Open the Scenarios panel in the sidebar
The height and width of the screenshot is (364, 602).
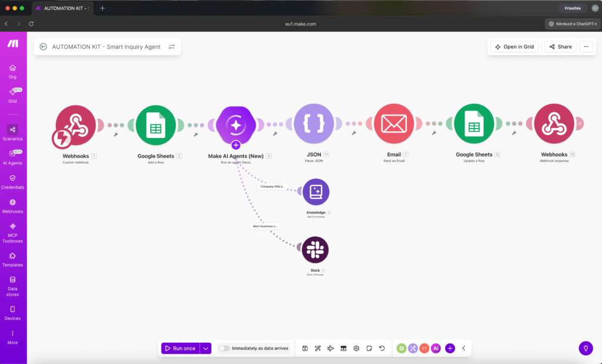(x=12, y=134)
